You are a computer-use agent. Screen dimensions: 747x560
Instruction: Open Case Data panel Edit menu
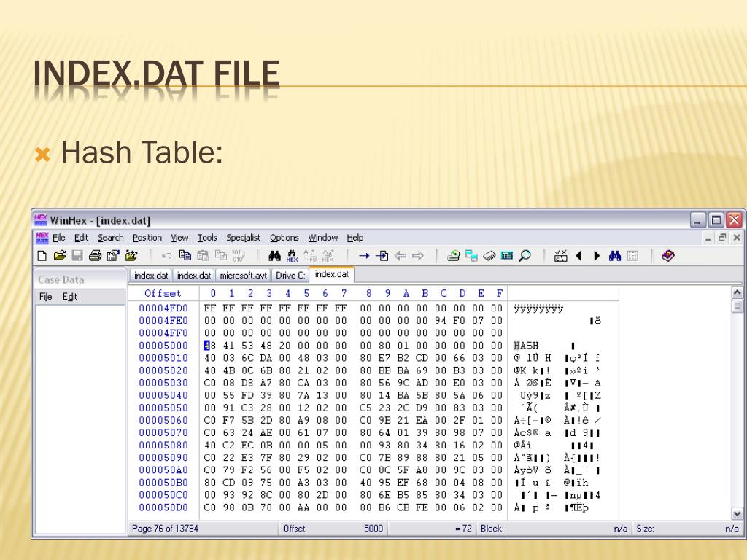[69, 297]
